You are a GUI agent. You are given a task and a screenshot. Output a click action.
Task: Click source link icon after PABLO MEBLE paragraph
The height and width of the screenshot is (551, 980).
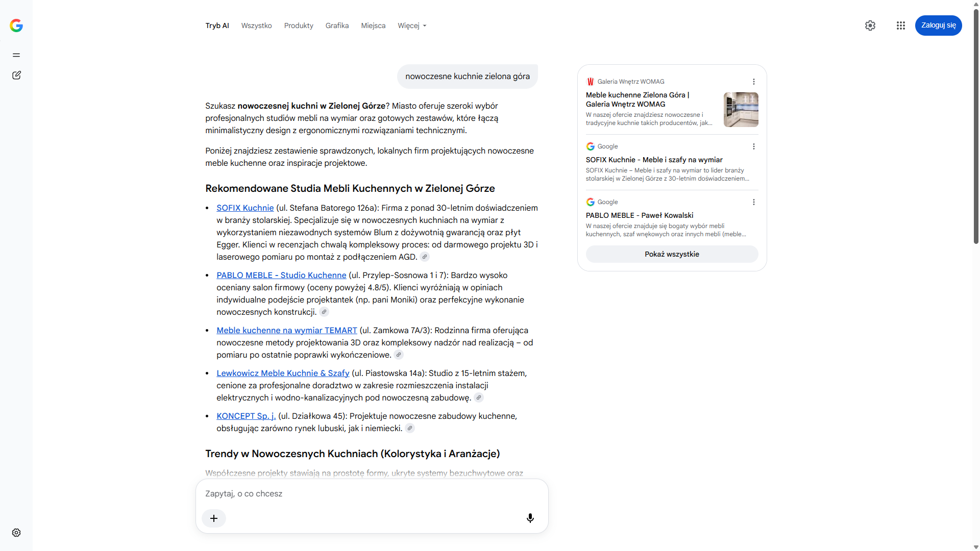(324, 312)
